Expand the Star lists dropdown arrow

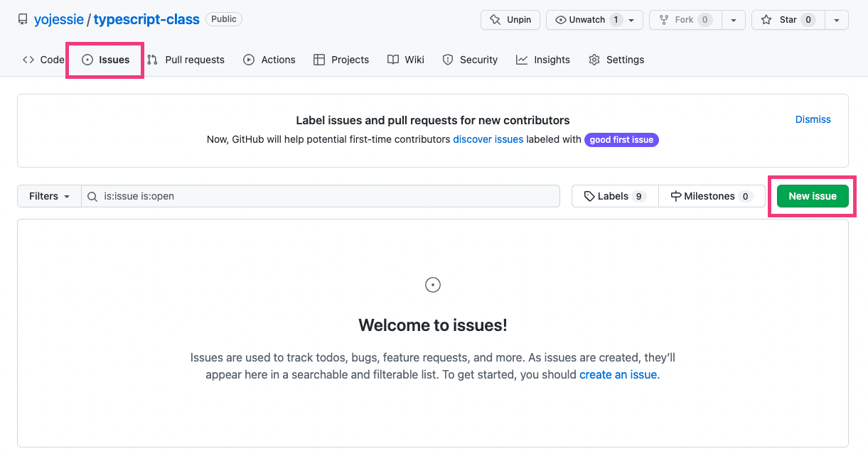(837, 20)
